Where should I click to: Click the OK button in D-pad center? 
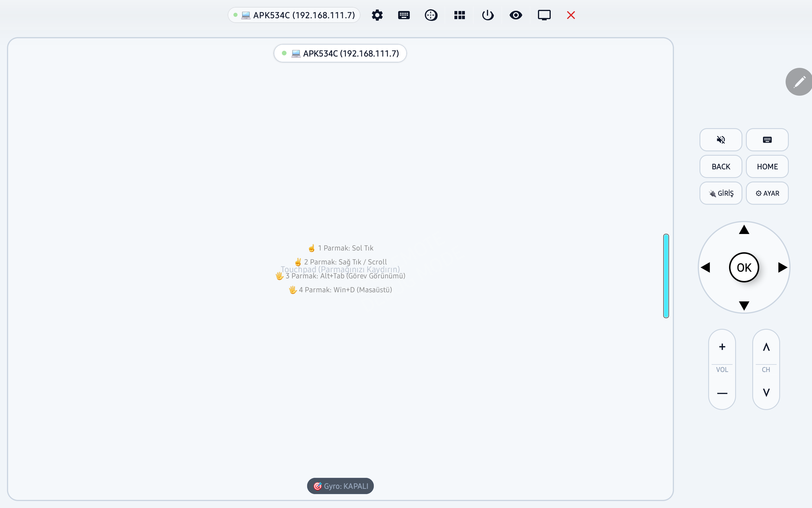tap(744, 267)
